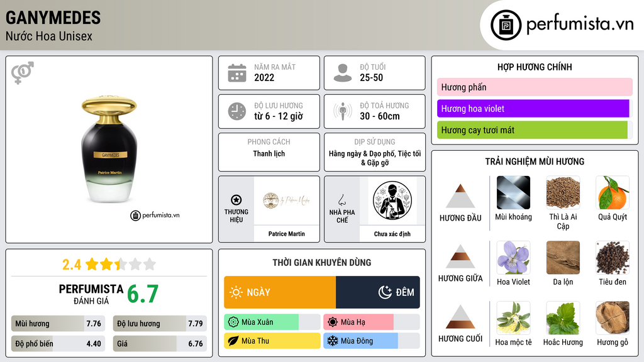The width and height of the screenshot is (644, 362).
Task: Click the sun icon in the Ngày bar
Action: pyautogui.click(x=236, y=292)
